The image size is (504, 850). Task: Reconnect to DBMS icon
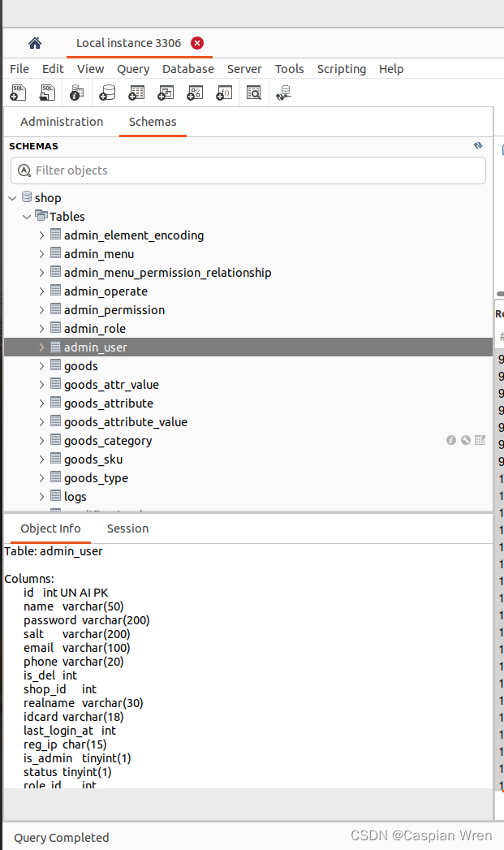coord(283,93)
